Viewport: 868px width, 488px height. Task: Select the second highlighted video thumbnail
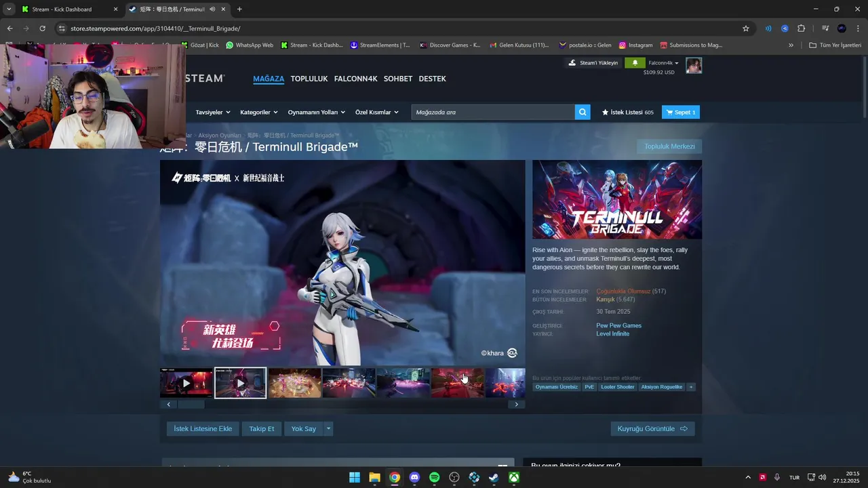click(x=241, y=383)
